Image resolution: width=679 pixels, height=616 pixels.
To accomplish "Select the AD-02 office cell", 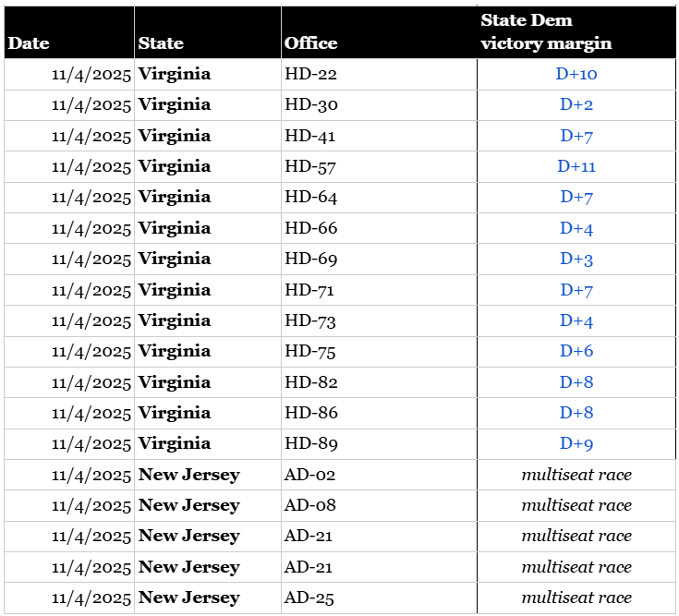I will point(310,475).
